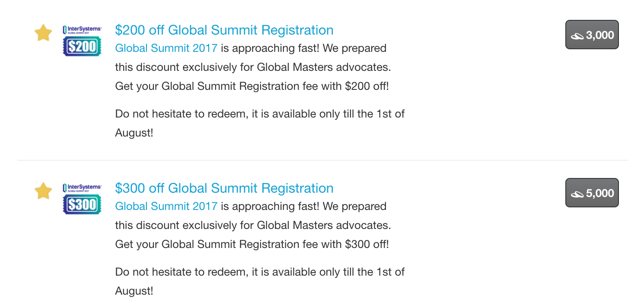Viewport: 644px width, 305px height.
Task: Click the InterSystems logo above the $300 badge
Action: 82,187
